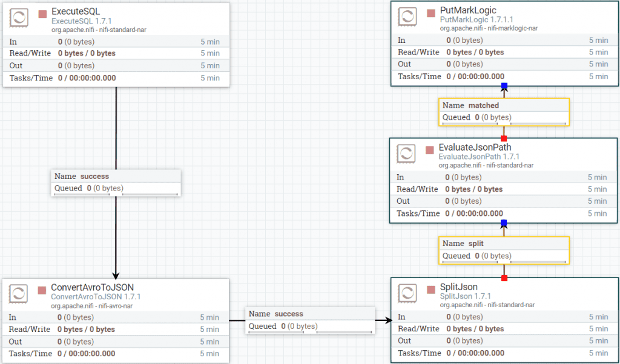Click SplitJson's red stopped status square
This screenshot has width=620, height=364.
pyautogui.click(x=430, y=289)
